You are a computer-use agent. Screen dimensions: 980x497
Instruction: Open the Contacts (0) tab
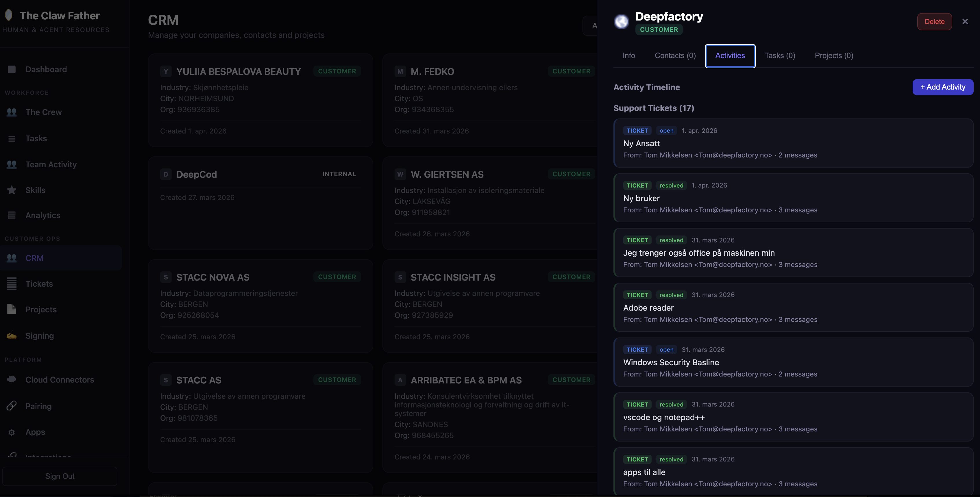[675, 55]
